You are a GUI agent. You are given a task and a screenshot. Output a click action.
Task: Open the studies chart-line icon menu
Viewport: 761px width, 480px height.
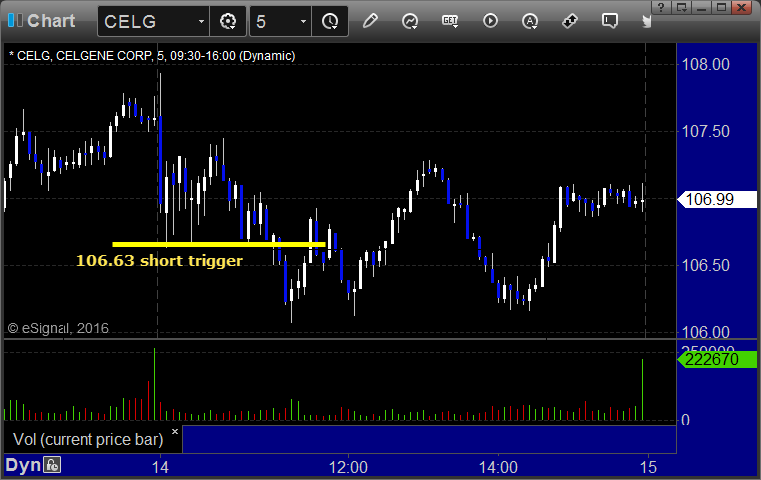click(410, 21)
